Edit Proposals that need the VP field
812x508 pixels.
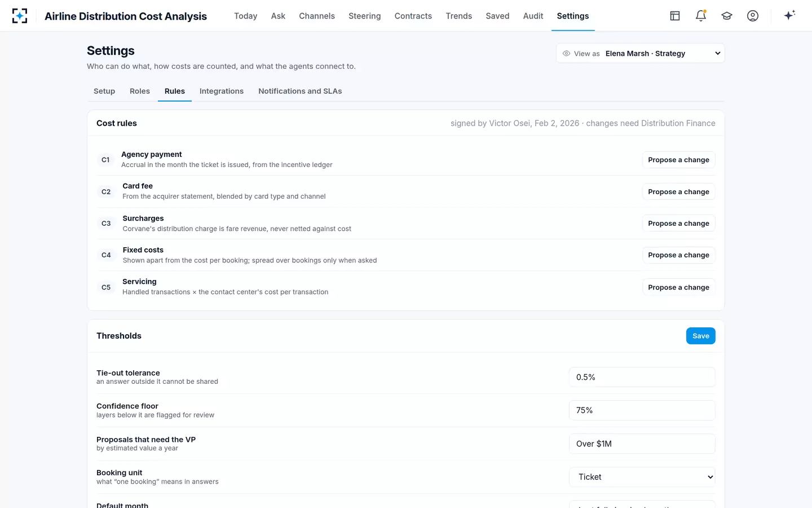pos(642,444)
